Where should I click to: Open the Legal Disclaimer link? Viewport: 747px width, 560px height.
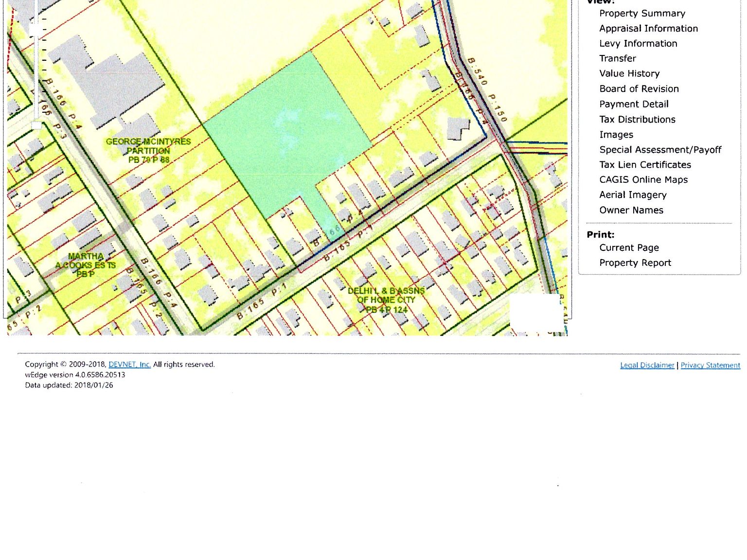[x=647, y=366]
